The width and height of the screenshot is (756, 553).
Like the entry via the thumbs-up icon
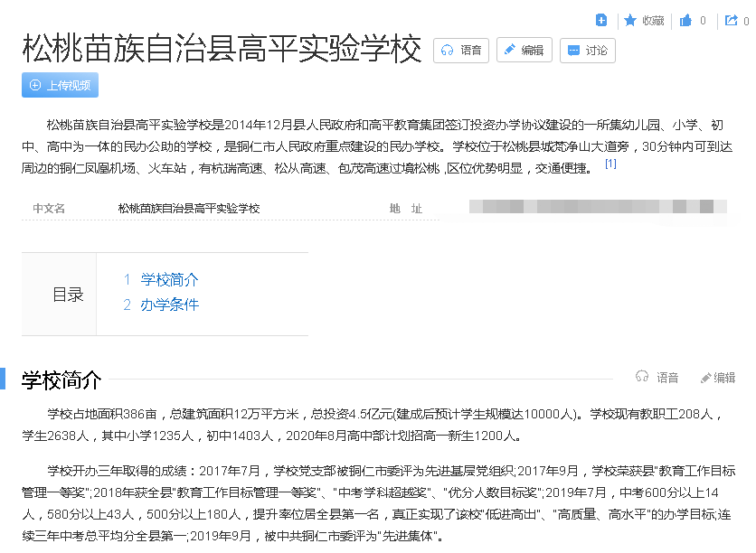pos(686,20)
